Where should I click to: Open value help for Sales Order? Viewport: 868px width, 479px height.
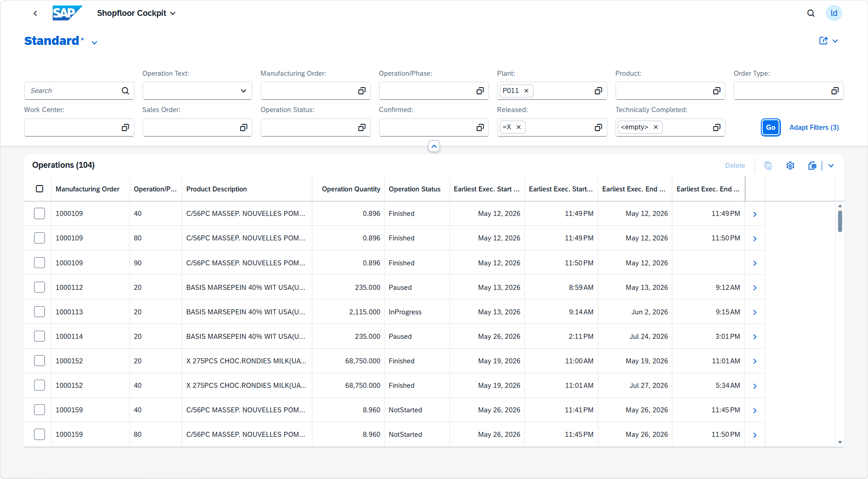(244, 127)
